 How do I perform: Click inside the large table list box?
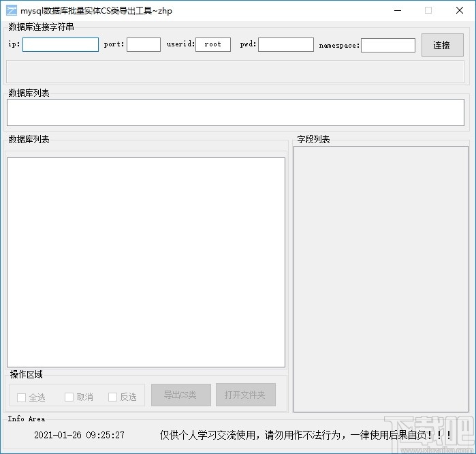pos(146,262)
